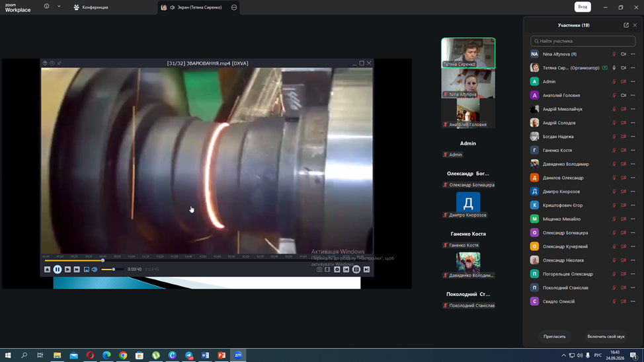Click the Найти участника search field

pyautogui.click(x=583, y=41)
